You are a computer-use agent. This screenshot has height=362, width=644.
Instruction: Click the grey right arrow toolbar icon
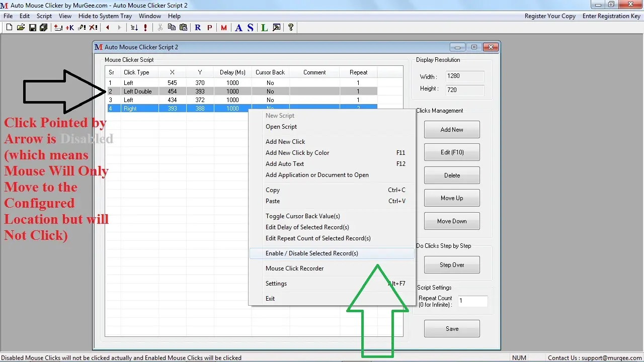(119, 28)
